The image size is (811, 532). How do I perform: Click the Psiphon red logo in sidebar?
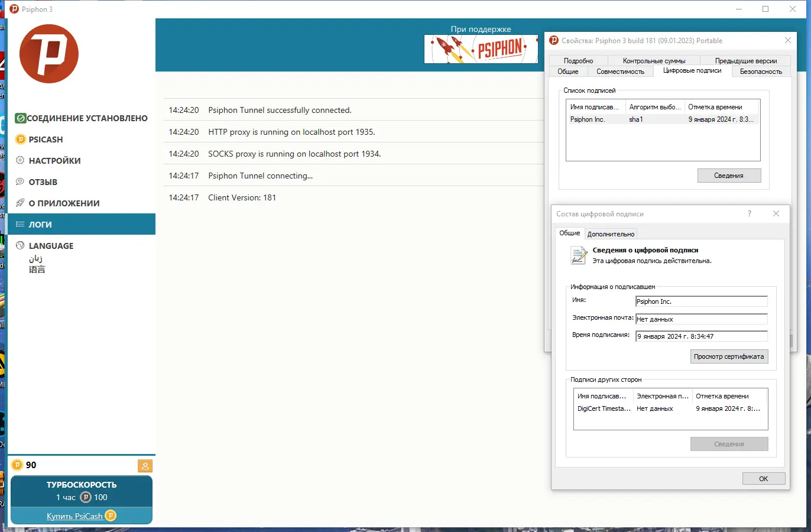[49, 54]
